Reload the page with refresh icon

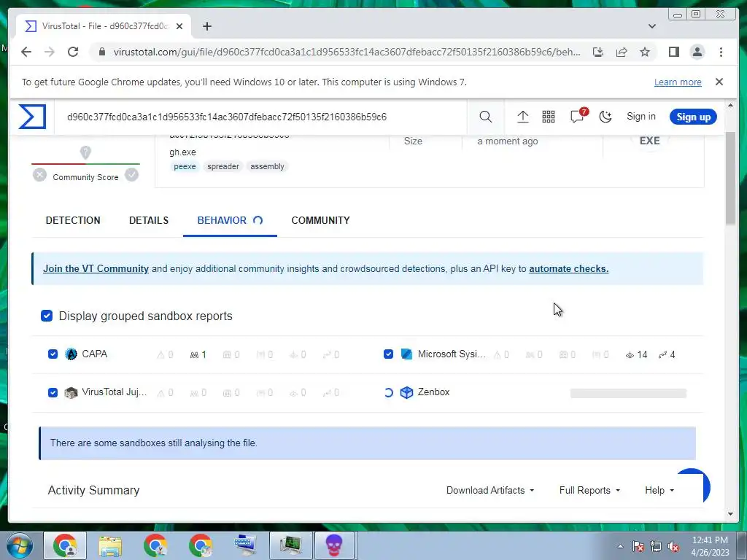tap(73, 52)
